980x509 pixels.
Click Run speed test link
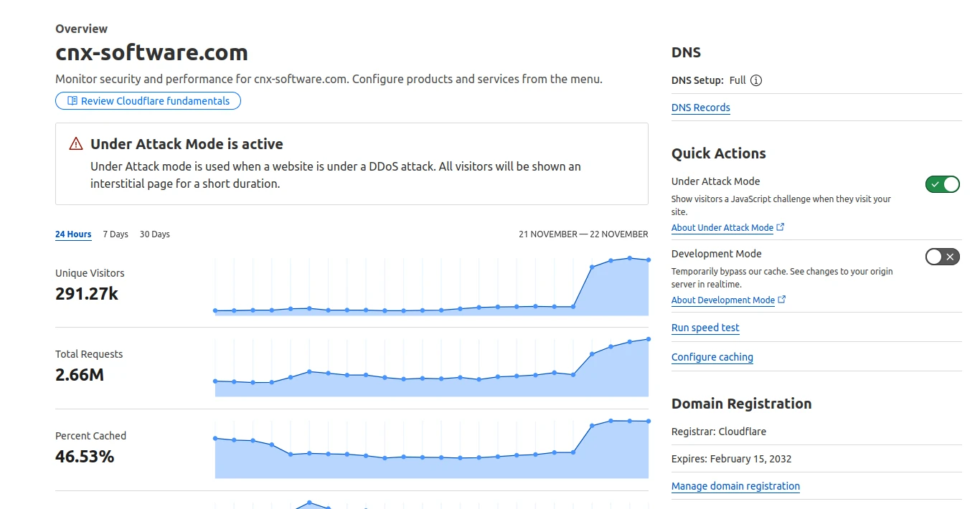pos(705,328)
